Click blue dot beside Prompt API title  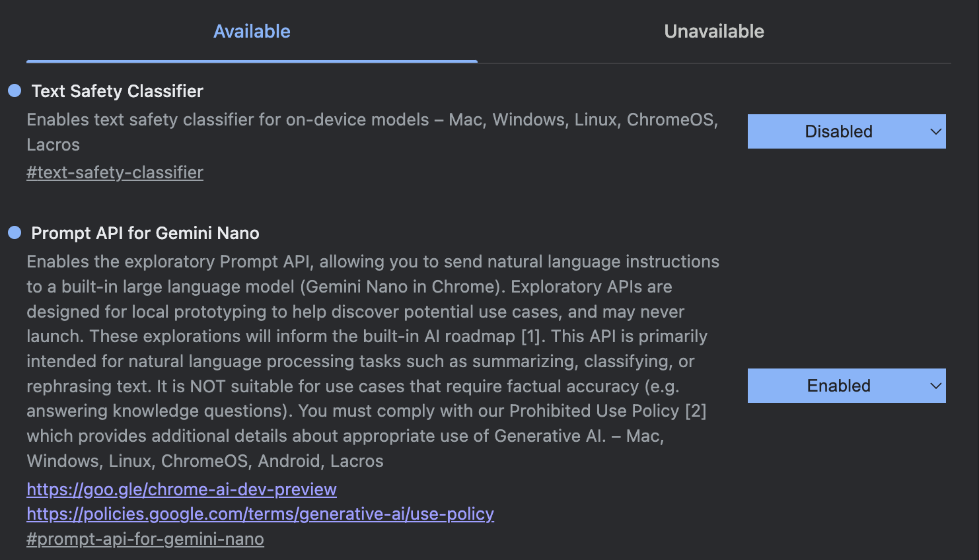[x=15, y=232]
